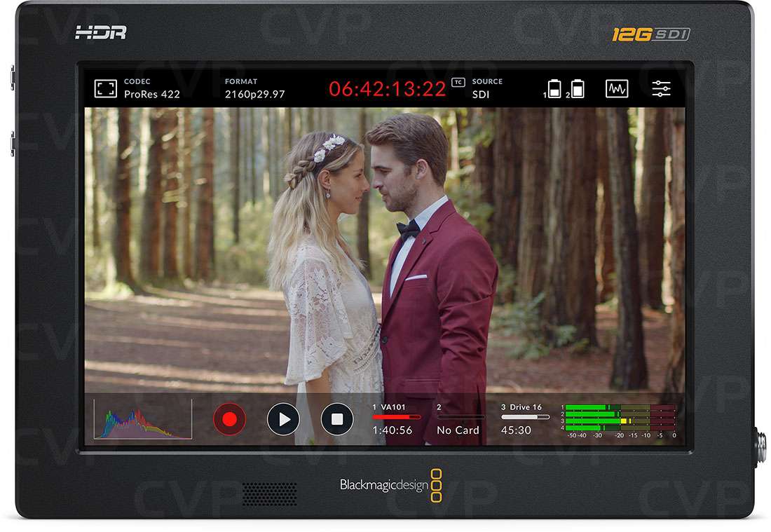Tap the TC timecode badge
Viewport: 771px width, 532px height.
coord(458,83)
